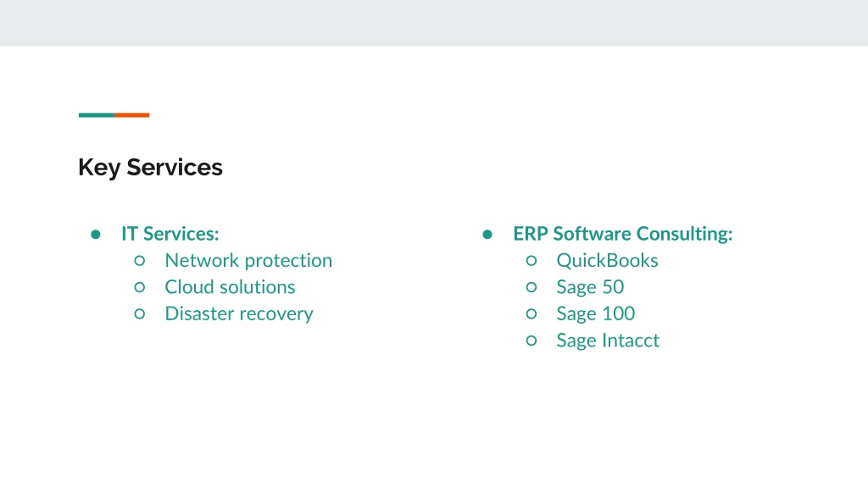Click the gray header band at top
868x488 pixels.
tap(434, 23)
